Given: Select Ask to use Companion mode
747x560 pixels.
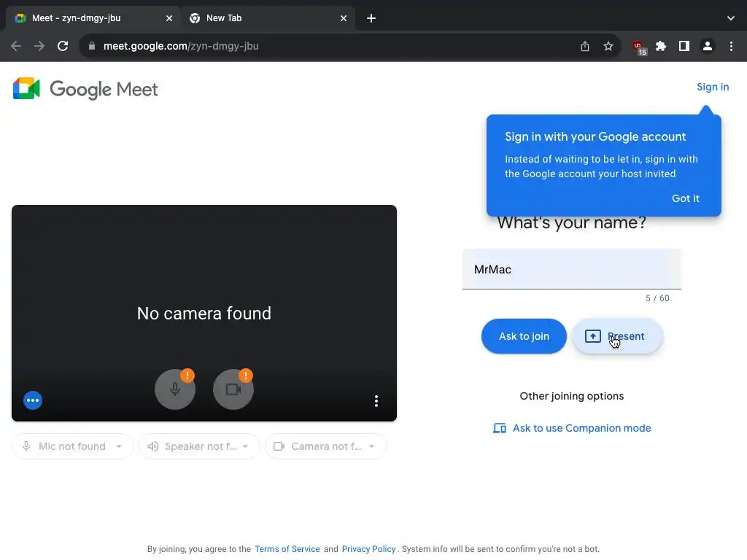Looking at the screenshot, I should [x=572, y=428].
